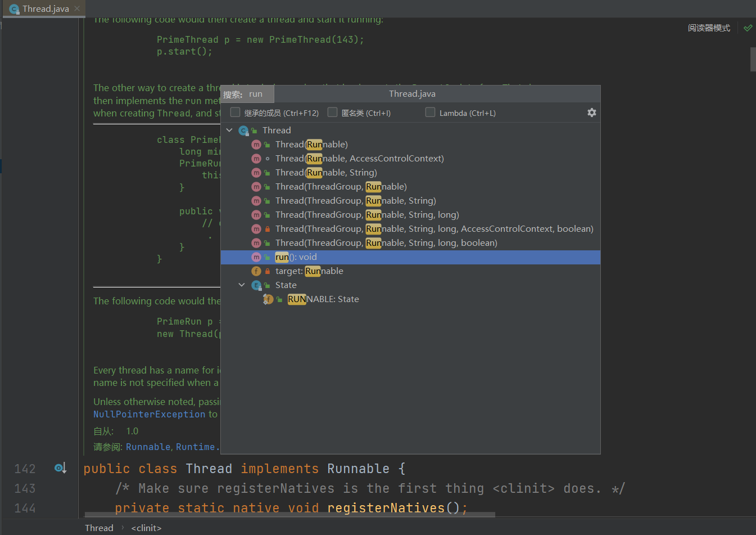Screen dimensions: 756x535
Task: Click line number 143 in gutter
Action: tap(25, 488)
